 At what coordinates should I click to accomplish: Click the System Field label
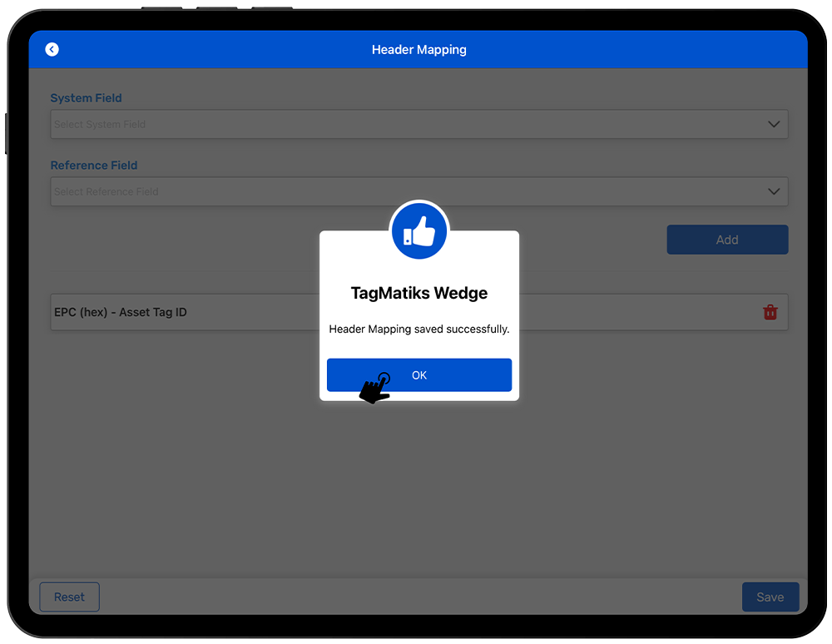(86, 98)
